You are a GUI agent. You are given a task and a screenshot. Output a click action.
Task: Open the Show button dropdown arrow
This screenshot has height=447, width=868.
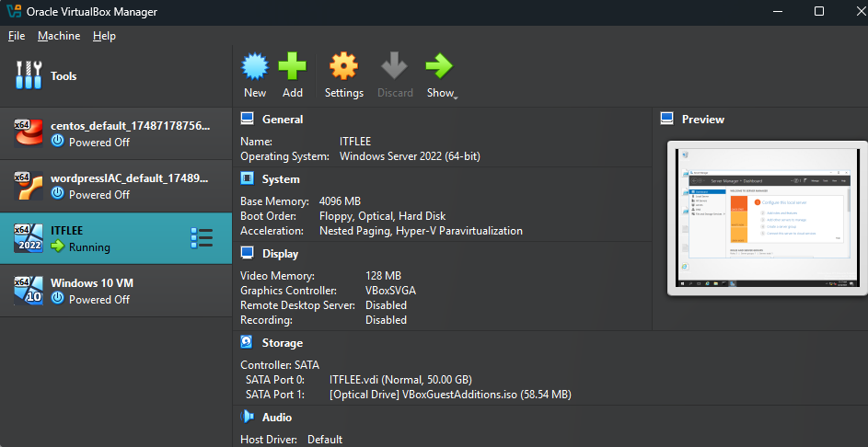456,97
